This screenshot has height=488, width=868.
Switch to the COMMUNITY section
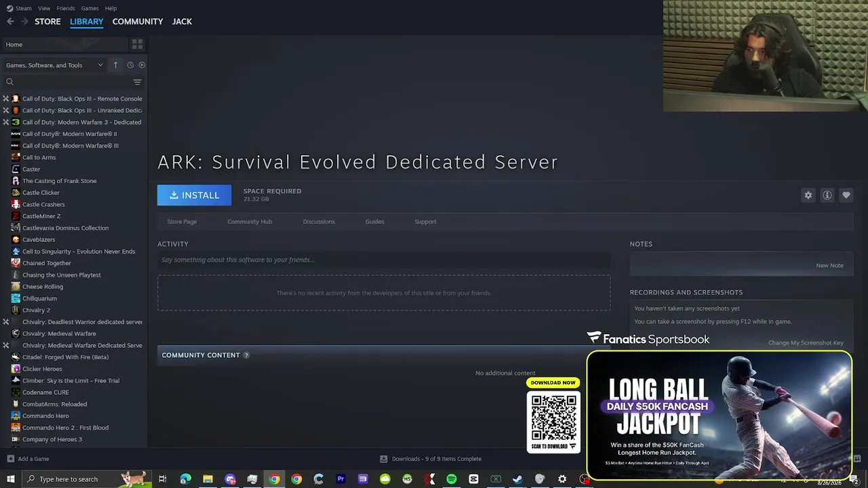point(138,22)
